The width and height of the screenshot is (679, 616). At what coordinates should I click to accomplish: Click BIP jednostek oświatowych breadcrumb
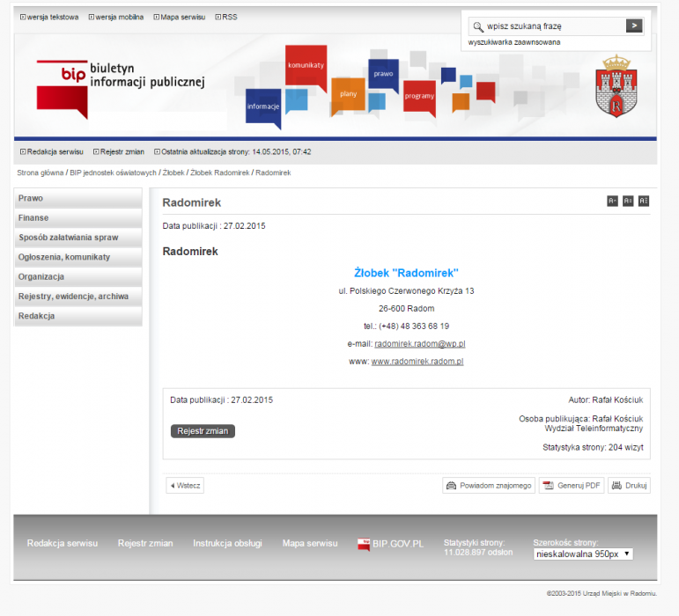click(113, 172)
